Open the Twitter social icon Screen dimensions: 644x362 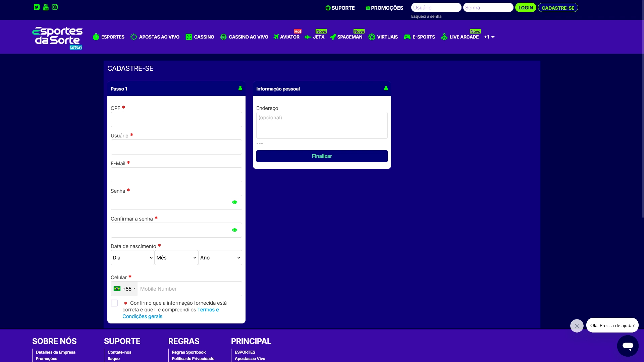tap(37, 7)
